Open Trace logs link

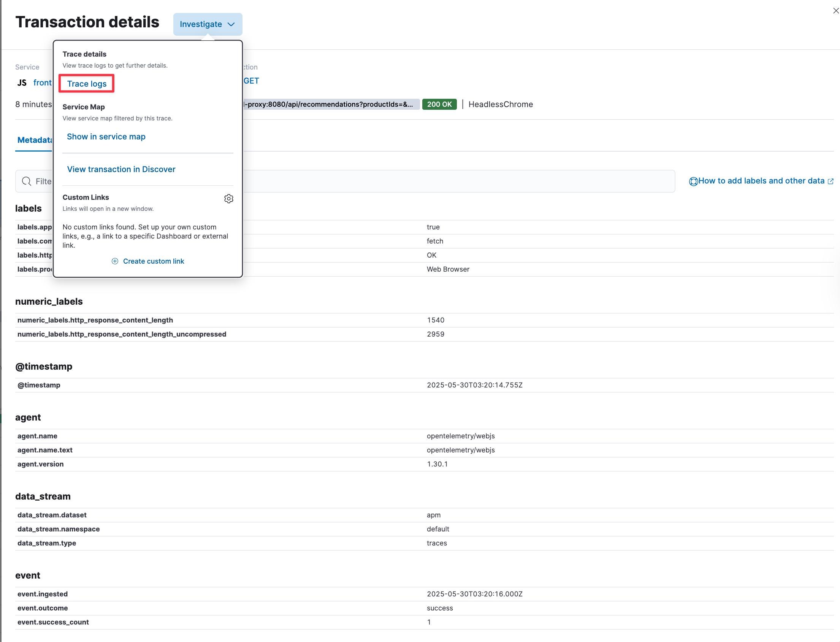pyautogui.click(x=87, y=84)
